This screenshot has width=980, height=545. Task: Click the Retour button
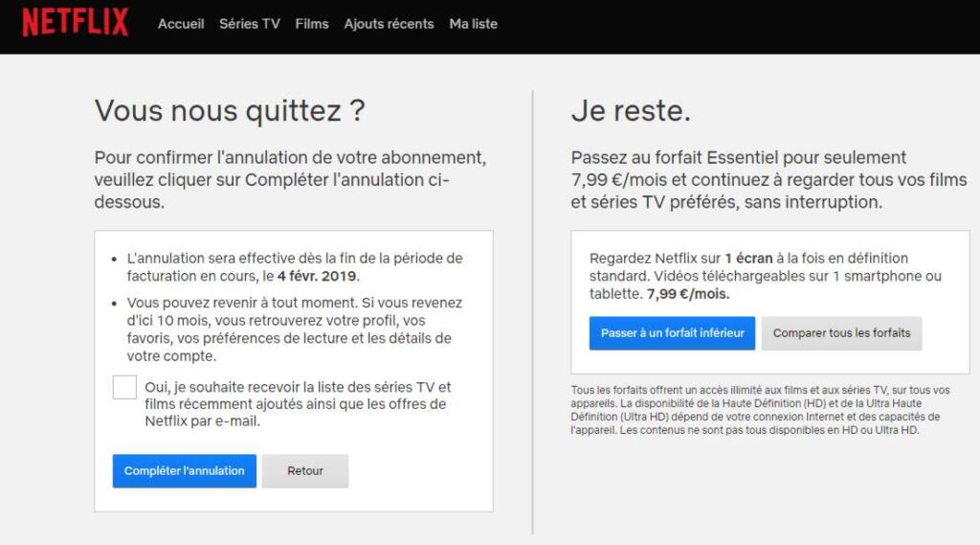(x=305, y=470)
